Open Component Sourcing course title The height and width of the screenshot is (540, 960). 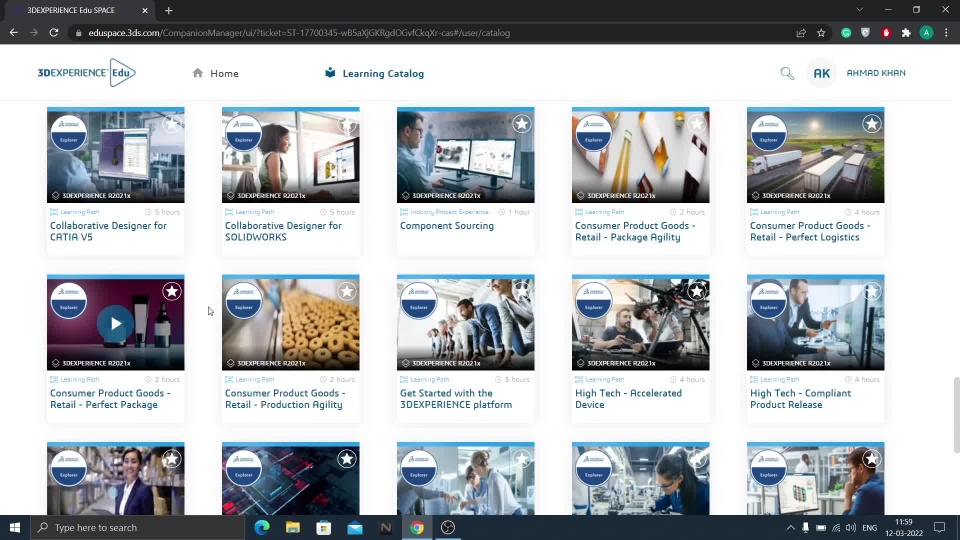point(446,226)
